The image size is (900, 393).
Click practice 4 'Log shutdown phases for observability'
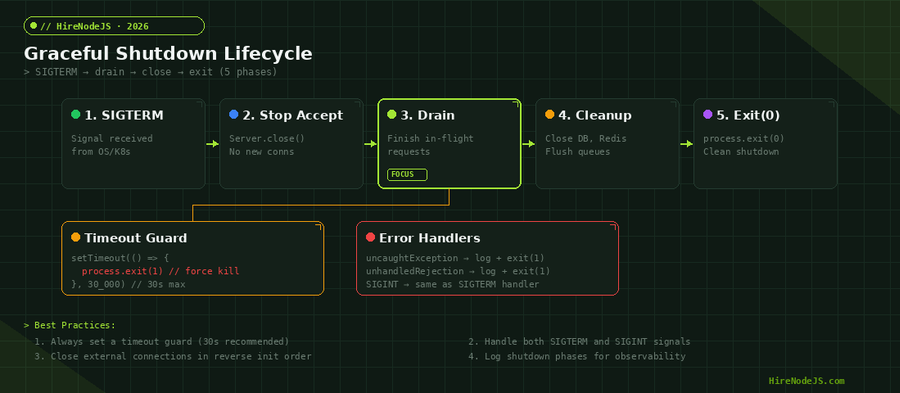pos(577,356)
